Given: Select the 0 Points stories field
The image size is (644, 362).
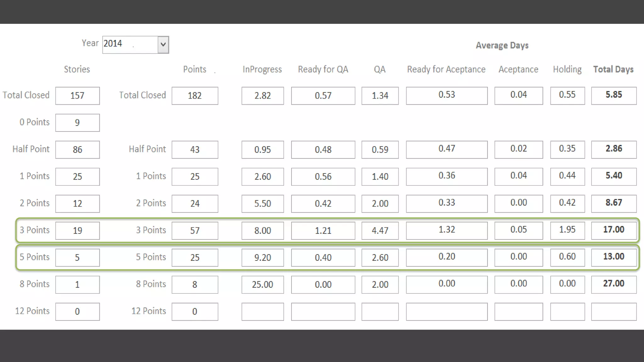Looking at the screenshot, I should point(77,123).
